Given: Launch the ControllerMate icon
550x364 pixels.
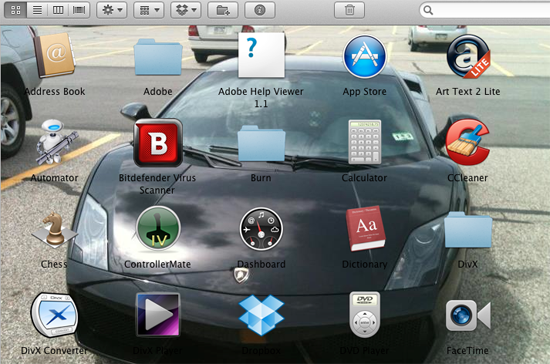Looking at the screenshot, I should click(158, 229).
